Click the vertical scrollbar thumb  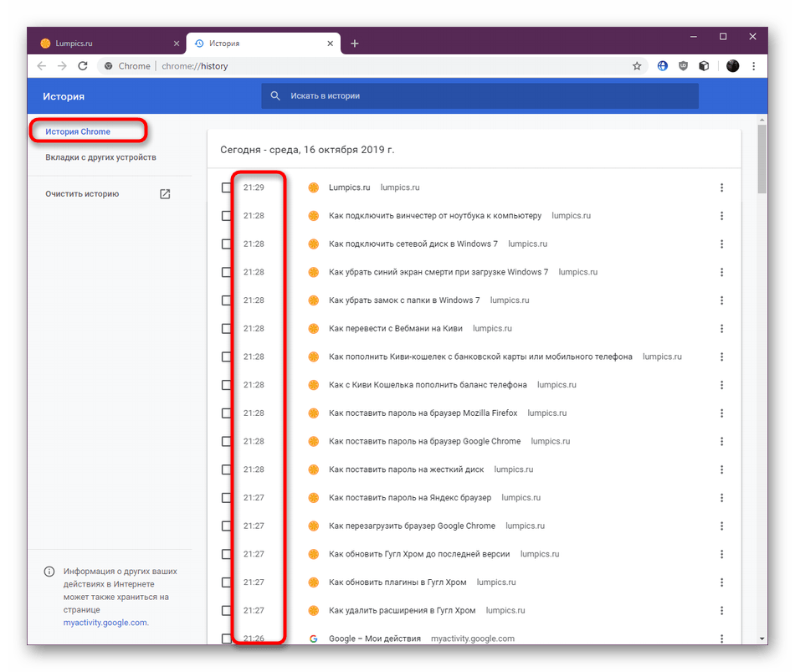pos(762,159)
